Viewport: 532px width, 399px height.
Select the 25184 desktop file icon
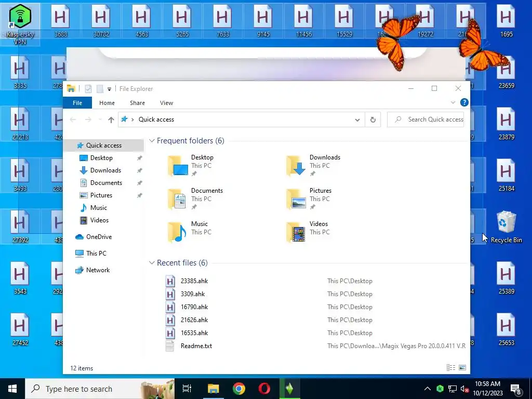pos(506,175)
